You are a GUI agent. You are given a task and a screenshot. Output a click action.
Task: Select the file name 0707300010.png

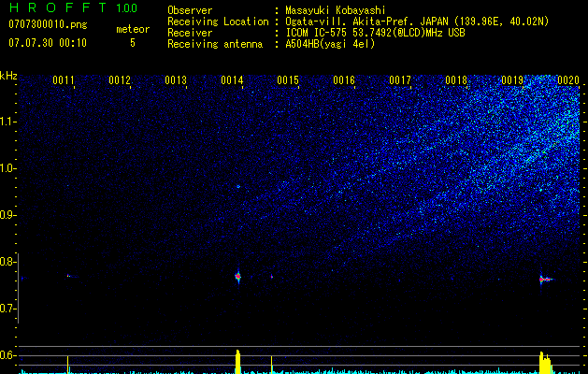[48, 24]
